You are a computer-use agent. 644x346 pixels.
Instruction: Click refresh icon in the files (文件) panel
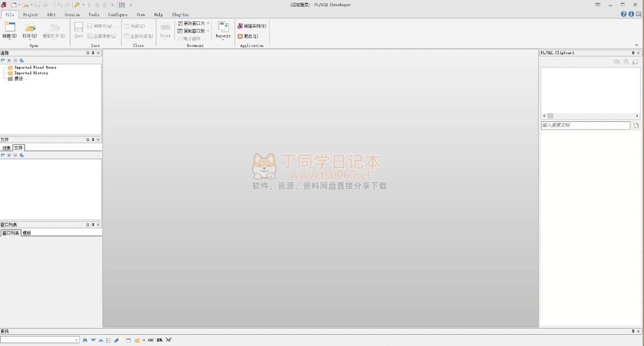[x=3, y=155]
